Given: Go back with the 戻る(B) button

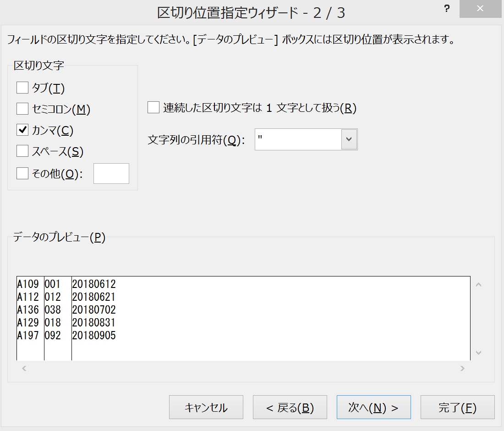Looking at the screenshot, I should 290,407.
